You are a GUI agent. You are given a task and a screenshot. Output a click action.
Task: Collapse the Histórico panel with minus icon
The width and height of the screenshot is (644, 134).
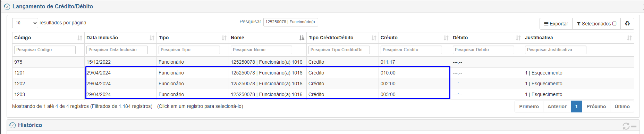tap(634, 126)
